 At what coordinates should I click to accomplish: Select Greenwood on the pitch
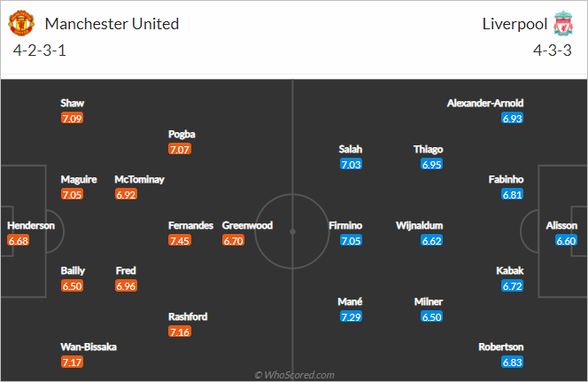point(247,225)
